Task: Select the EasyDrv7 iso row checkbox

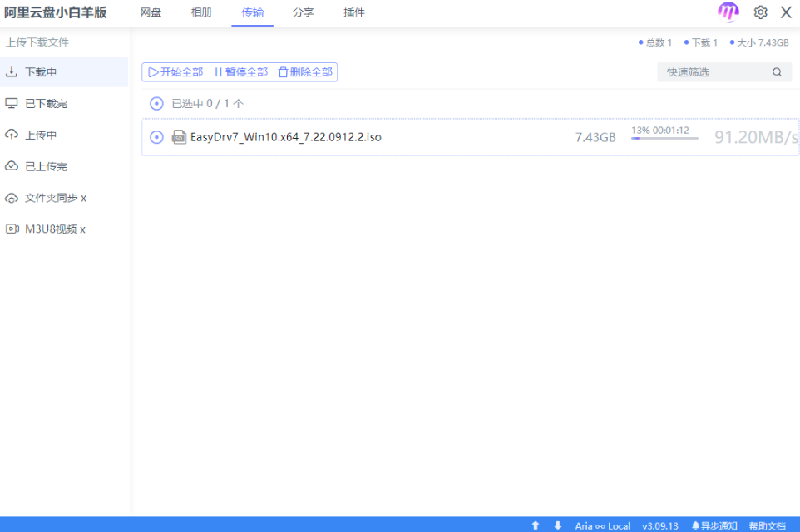Action: [x=156, y=137]
